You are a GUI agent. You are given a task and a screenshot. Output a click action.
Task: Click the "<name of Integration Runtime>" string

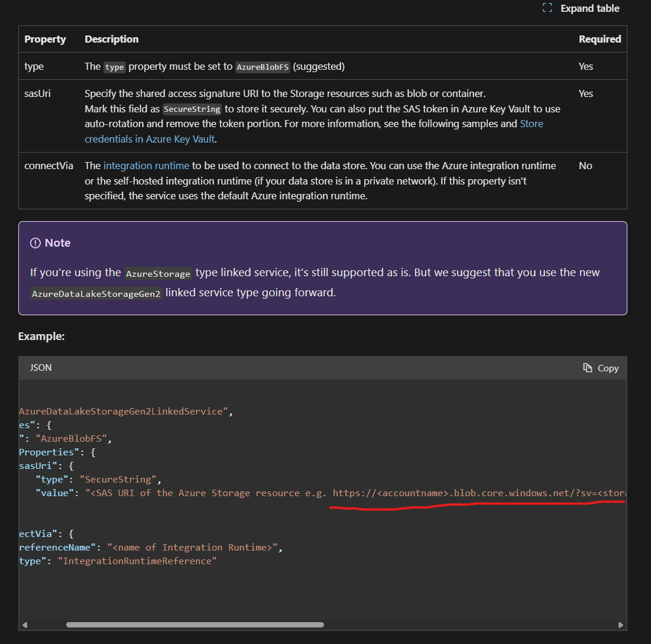click(x=192, y=547)
